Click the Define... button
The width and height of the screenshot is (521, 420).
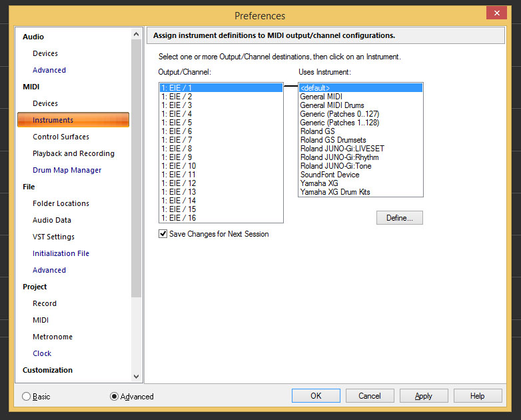point(399,218)
